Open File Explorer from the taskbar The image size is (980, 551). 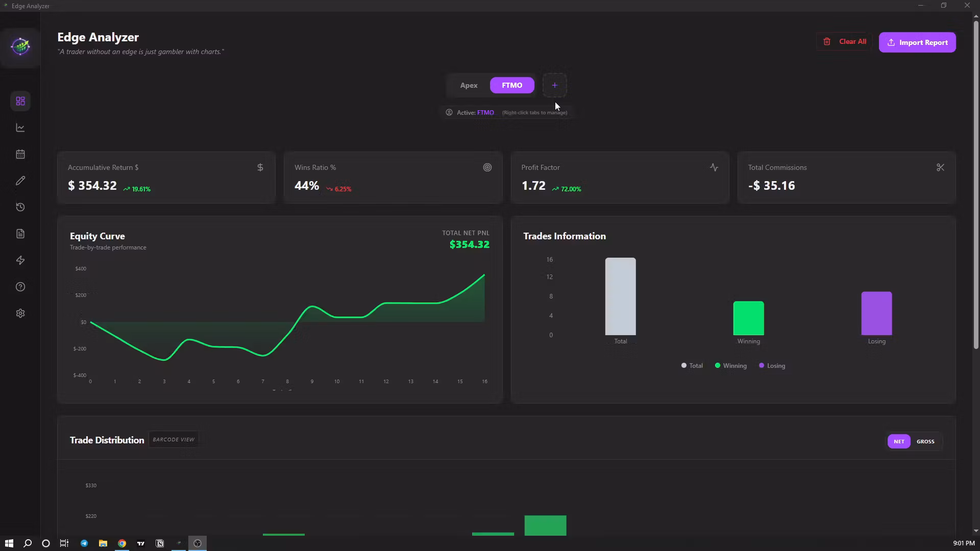(x=103, y=543)
